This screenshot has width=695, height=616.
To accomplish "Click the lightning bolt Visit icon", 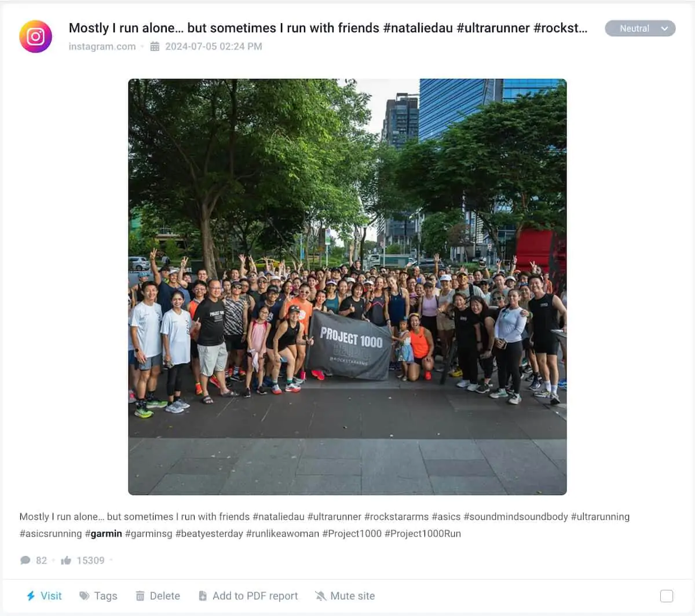I will 31,596.
